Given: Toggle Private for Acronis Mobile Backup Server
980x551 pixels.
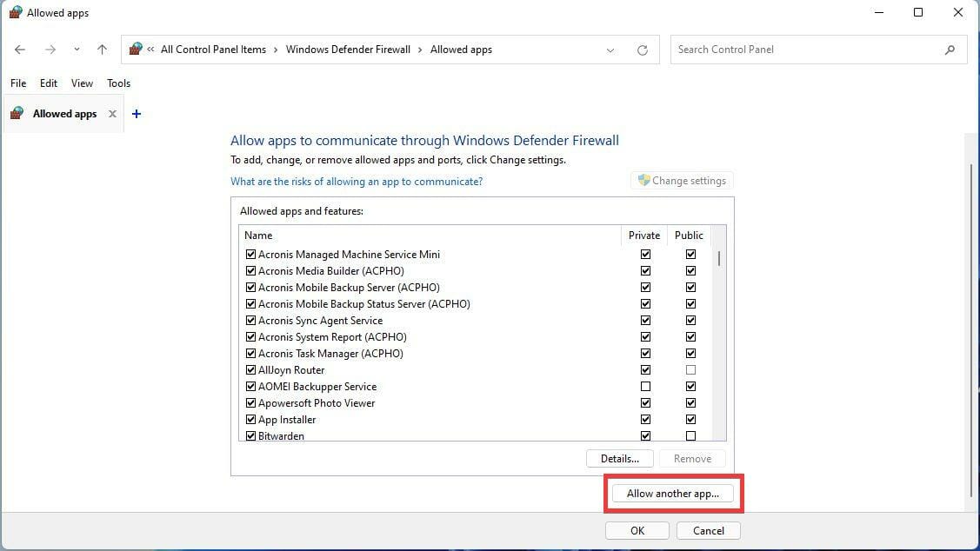Looking at the screenshot, I should click(645, 288).
